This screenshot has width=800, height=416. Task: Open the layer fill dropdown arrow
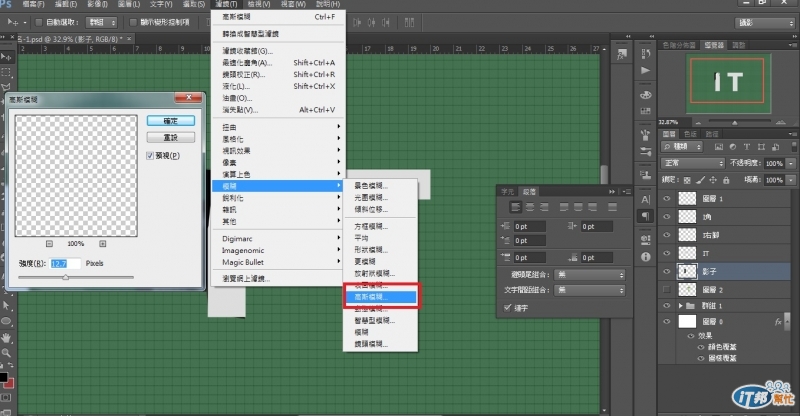tap(791, 180)
